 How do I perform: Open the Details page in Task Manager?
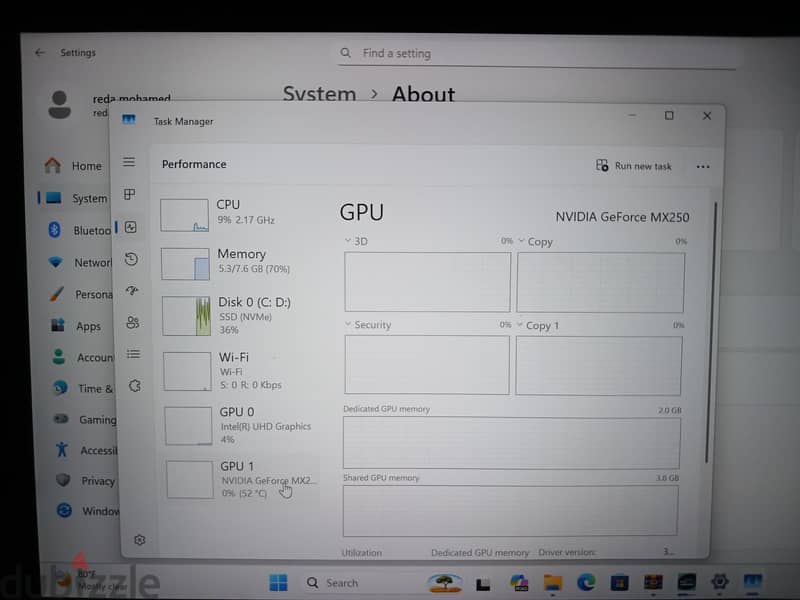pyautogui.click(x=134, y=354)
